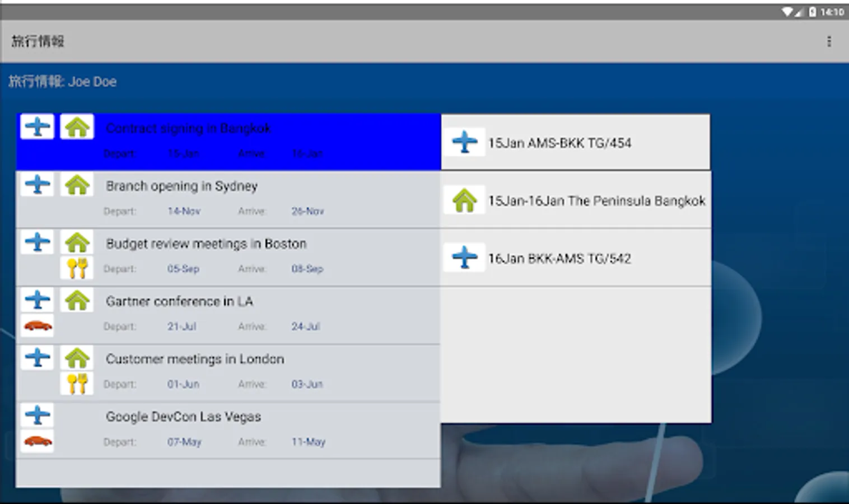Open the 16Jan BKK-AMS TG/542 flight segment
This screenshot has width=849, height=504.
(576, 258)
